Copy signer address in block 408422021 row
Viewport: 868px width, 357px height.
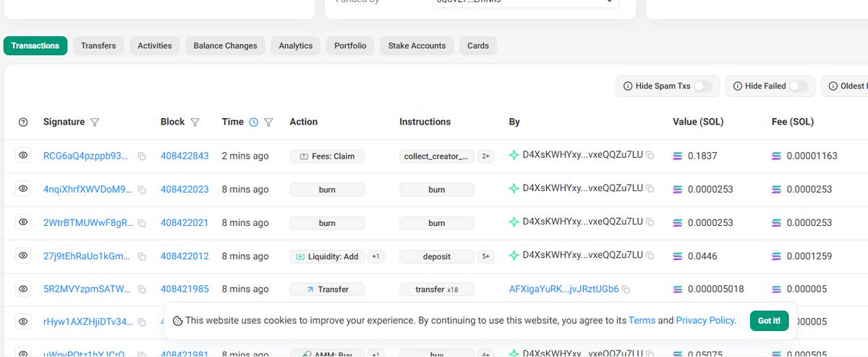click(x=650, y=222)
